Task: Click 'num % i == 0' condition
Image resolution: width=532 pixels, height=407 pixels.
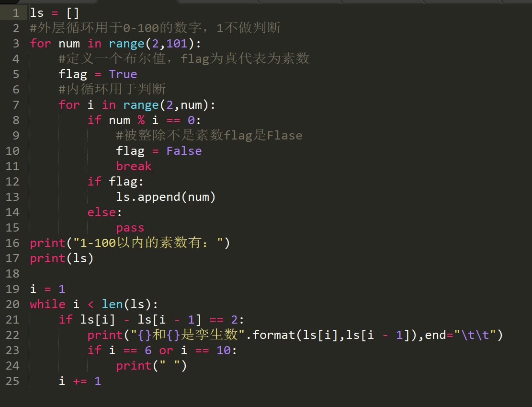Action: click(152, 120)
